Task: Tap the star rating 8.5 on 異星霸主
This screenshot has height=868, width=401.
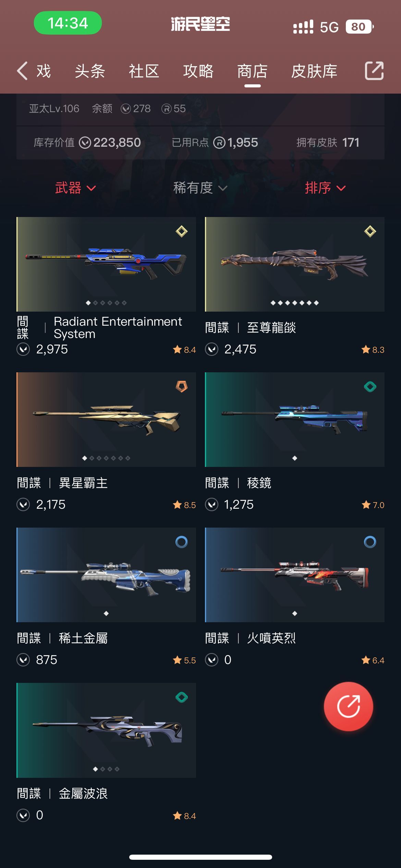Action: coord(184,505)
